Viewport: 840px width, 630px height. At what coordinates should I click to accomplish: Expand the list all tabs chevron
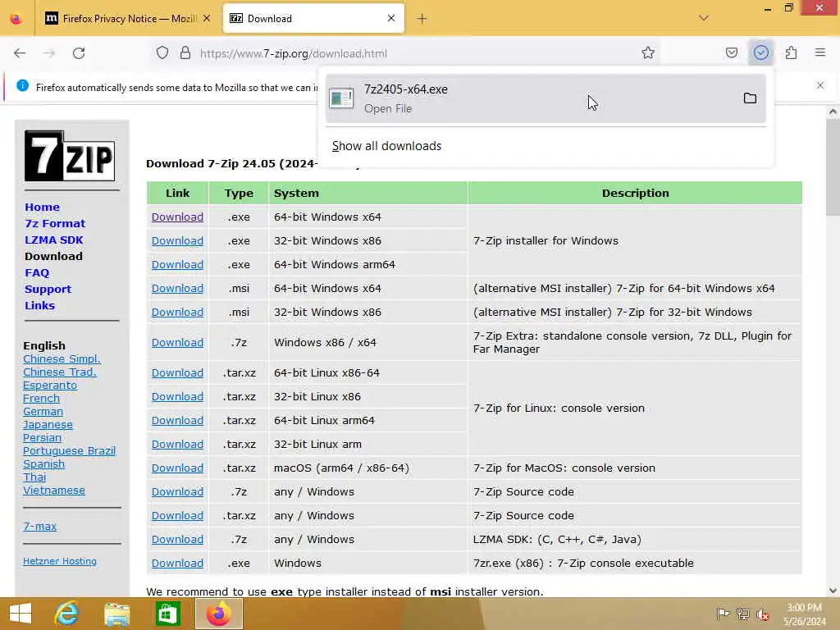(x=704, y=19)
